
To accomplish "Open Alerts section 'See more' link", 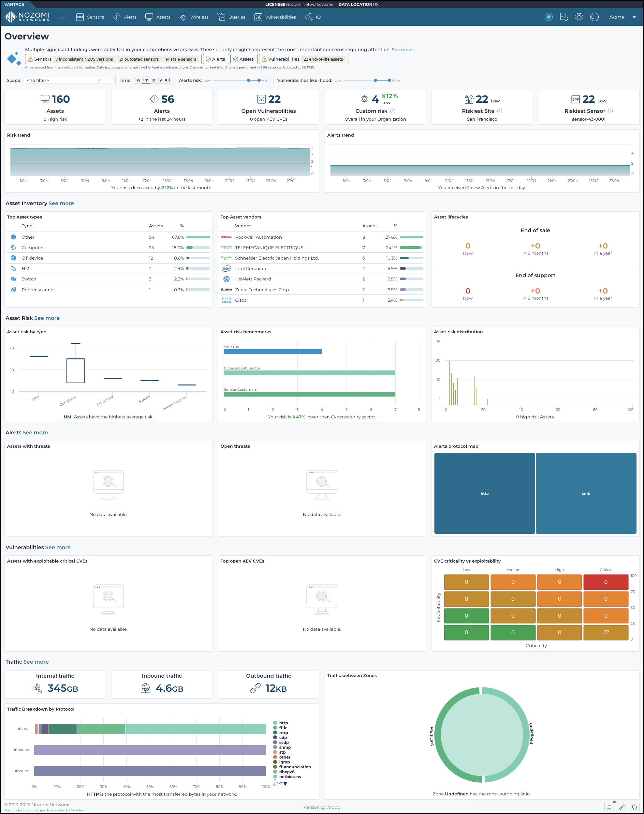I will tap(35, 433).
